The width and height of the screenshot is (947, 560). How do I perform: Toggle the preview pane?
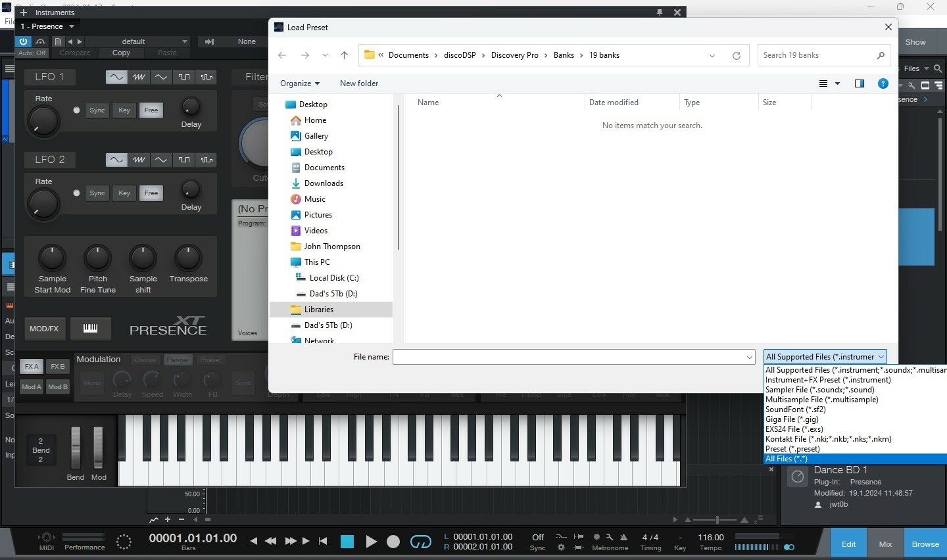[859, 83]
